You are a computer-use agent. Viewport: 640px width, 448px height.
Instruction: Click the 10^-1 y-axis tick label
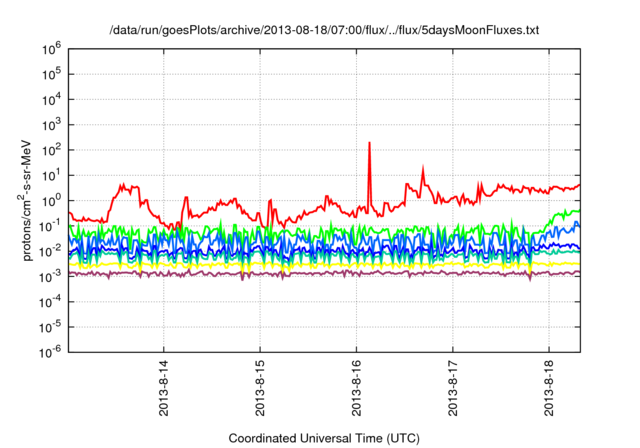(50, 226)
